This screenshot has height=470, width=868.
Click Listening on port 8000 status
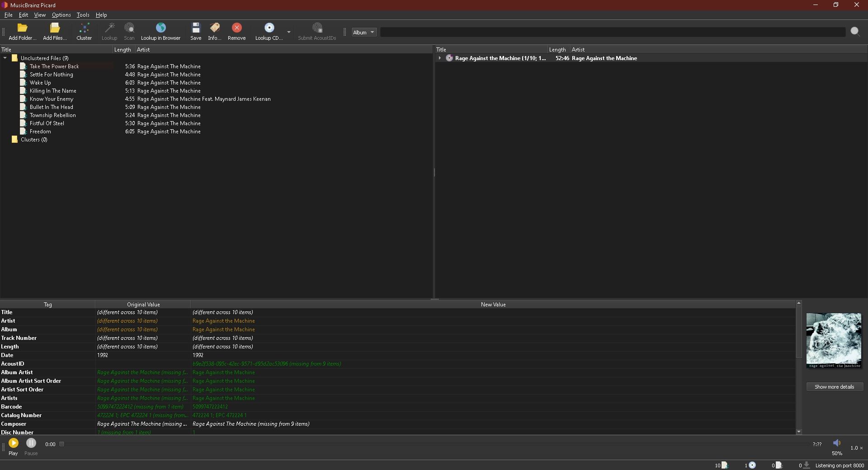tap(840, 465)
